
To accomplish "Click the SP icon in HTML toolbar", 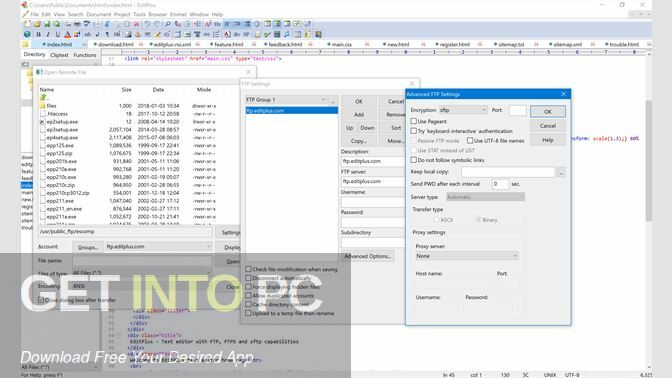I will [x=246, y=34].
